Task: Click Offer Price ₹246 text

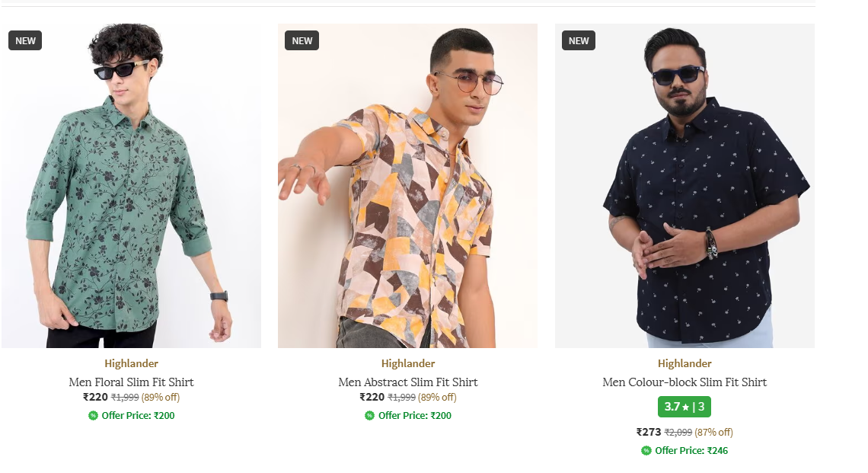Action: pyautogui.click(x=691, y=450)
